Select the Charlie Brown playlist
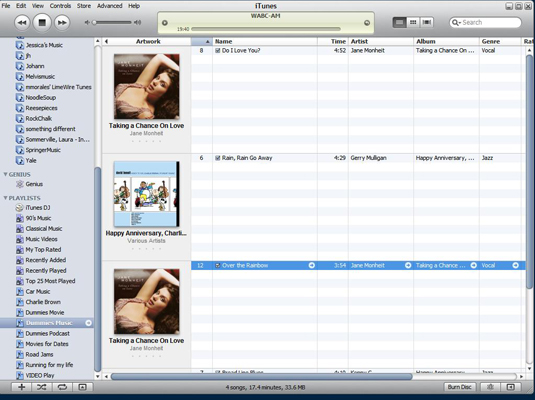535x400 pixels. pyautogui.click(x=43, y=302)
